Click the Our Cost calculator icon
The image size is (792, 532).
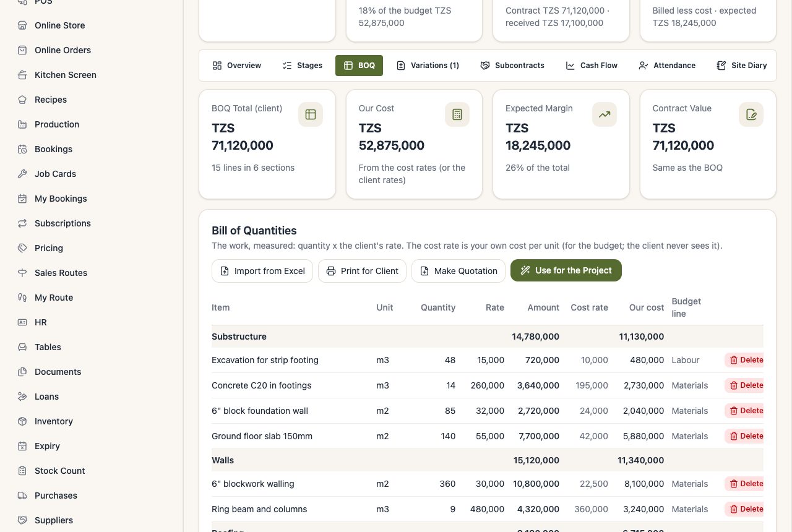pyautogui.click(x=457, y=114)
